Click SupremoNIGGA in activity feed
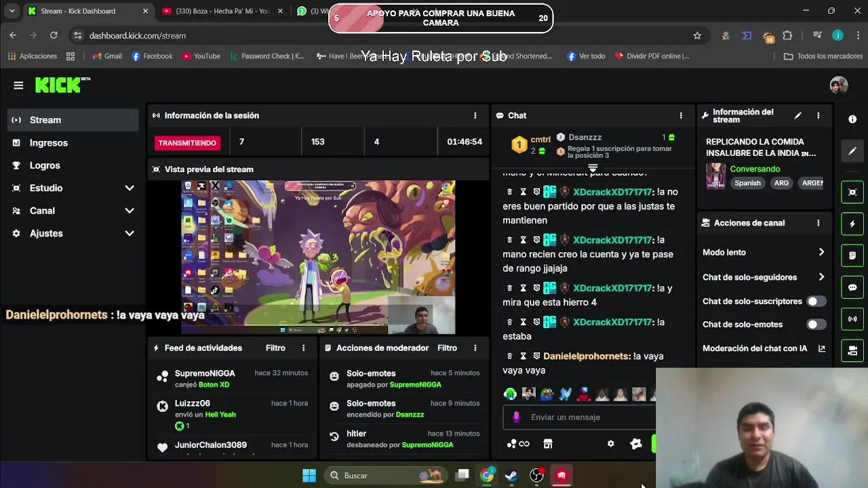868x488 pixels. (x=205, y=373)
